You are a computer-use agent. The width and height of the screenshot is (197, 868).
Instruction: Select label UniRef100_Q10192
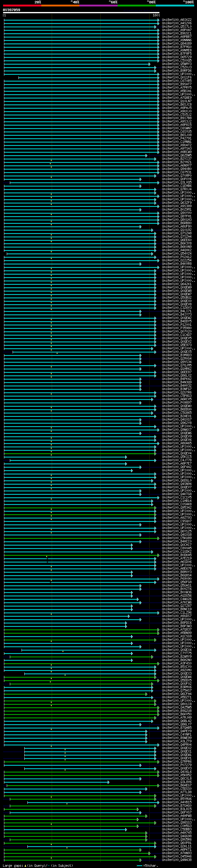(x=177, y=230)
